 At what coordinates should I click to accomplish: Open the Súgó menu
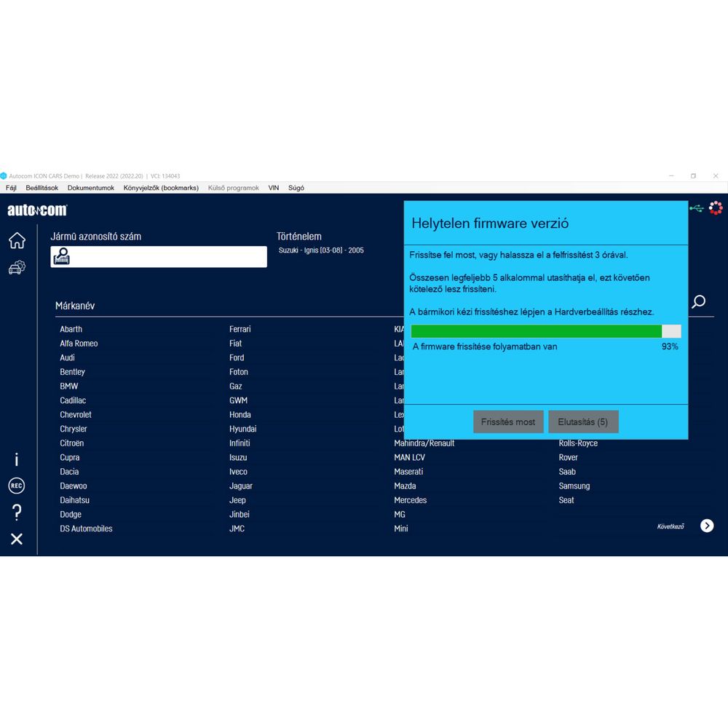pyautogui.click(x=296, y=188)
